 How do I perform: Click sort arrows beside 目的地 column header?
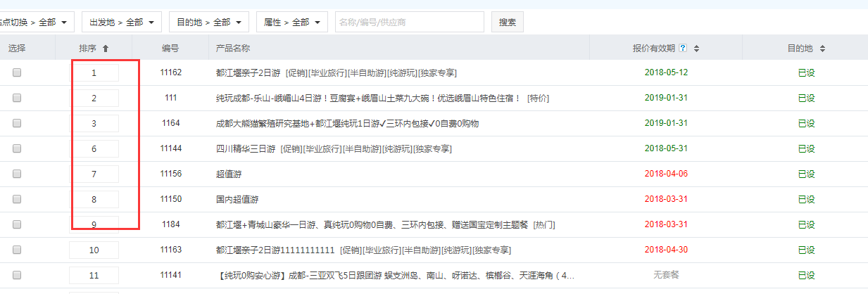coord(822,49)
